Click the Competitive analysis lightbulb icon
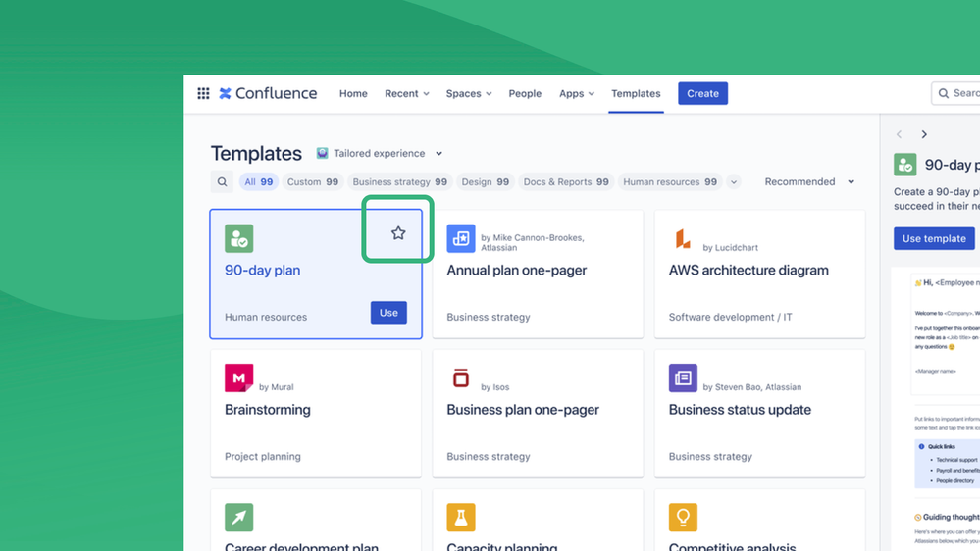Viewport: 980px width, 551px height. click(683, 518)
